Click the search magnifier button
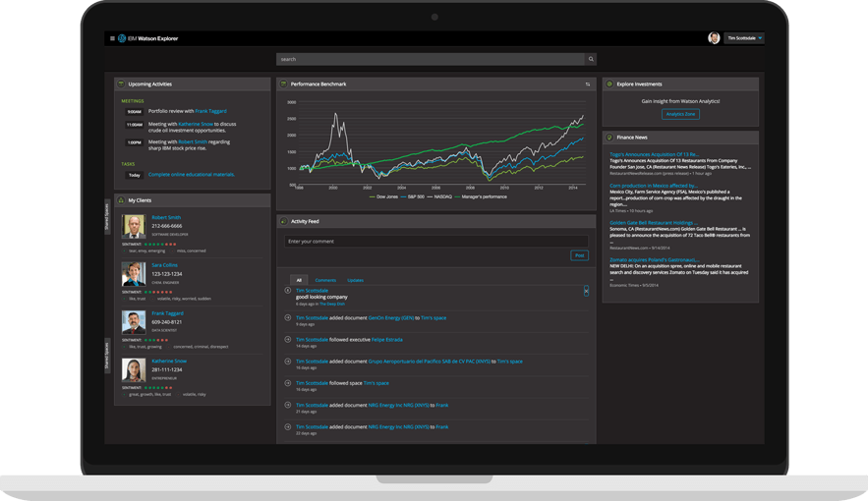Viewport: 868px width, 501px height. (591, 59)
